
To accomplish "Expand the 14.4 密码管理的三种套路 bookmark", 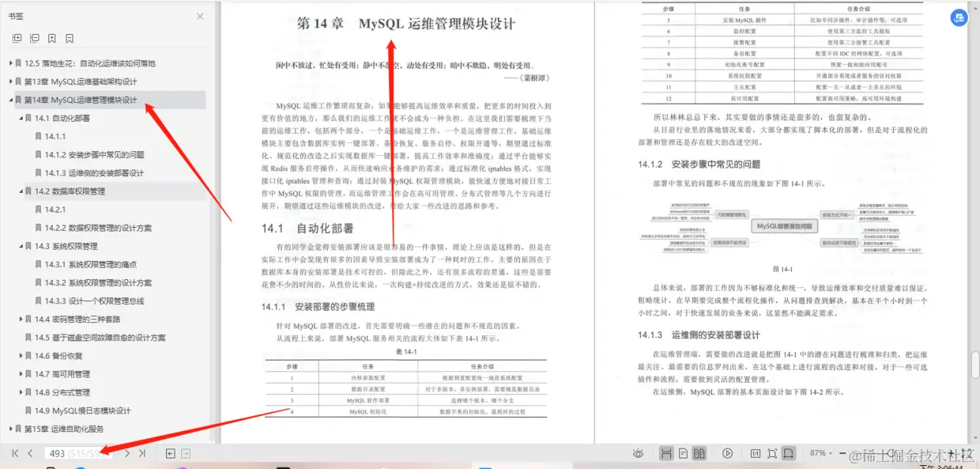I will 21,319.
